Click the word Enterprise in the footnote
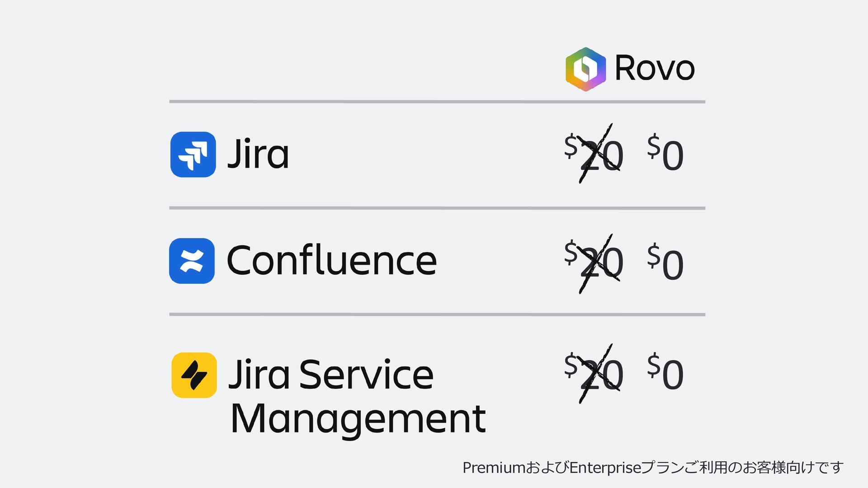Viewport: 868px width, 488px height. [605, 468]
